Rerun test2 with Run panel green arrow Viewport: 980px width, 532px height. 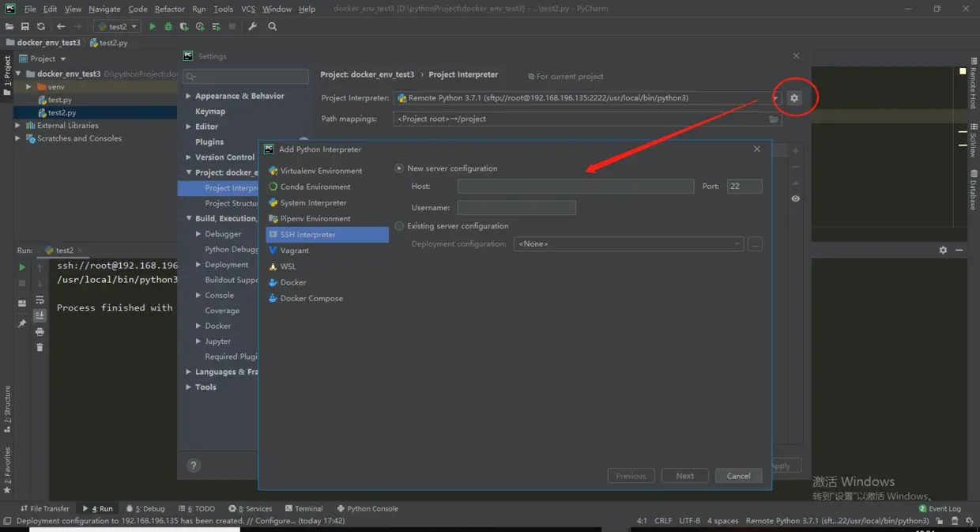[22, 267]
